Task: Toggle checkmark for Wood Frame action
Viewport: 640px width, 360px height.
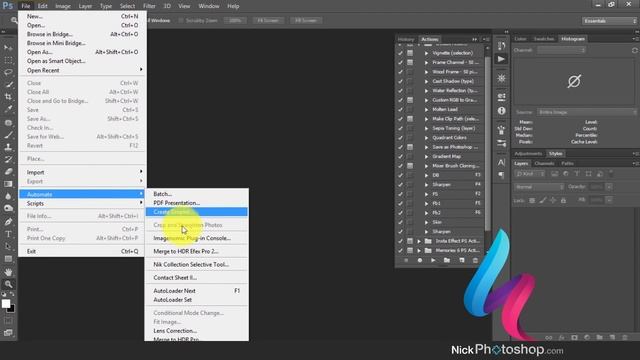Action: pos(400,72)
